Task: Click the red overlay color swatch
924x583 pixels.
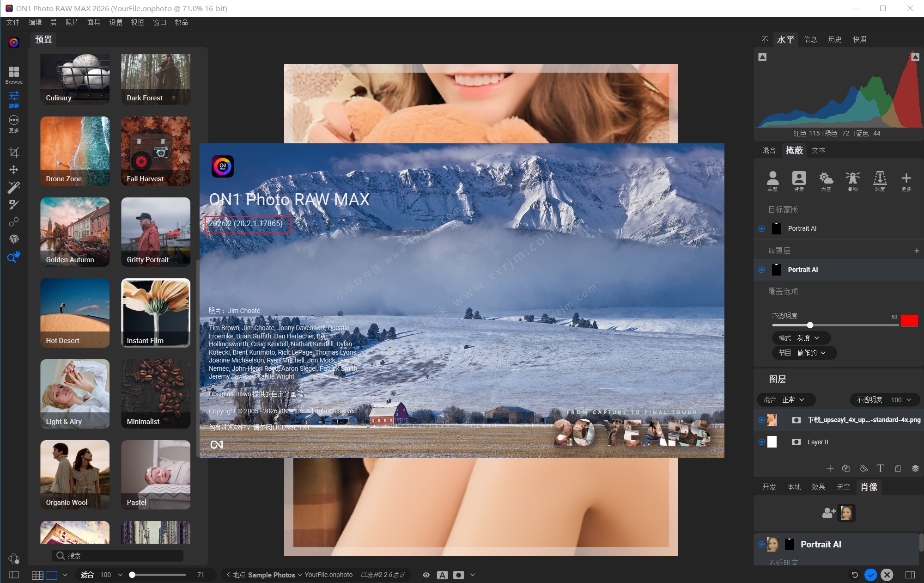Action: tap(909, 320)
